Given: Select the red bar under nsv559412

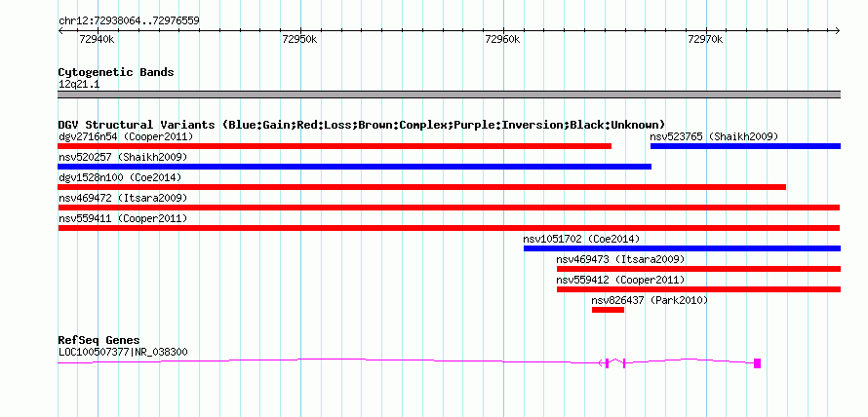Looking at the screenshot, I should coord(698,289).
